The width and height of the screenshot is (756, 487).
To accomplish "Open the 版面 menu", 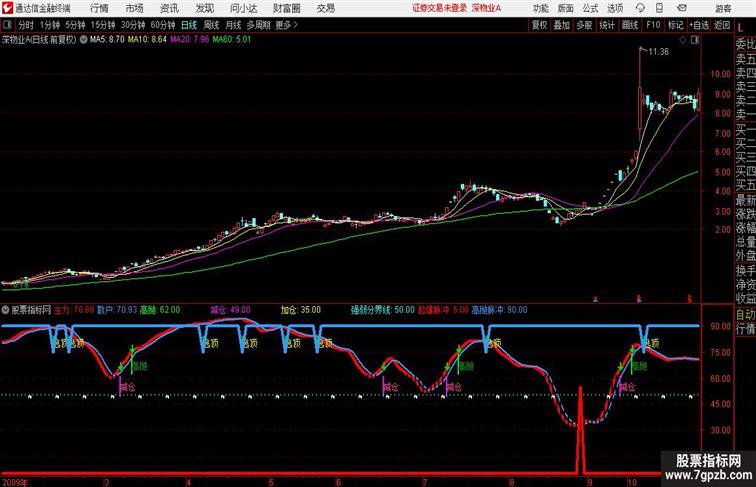I will tap(566, 8).
